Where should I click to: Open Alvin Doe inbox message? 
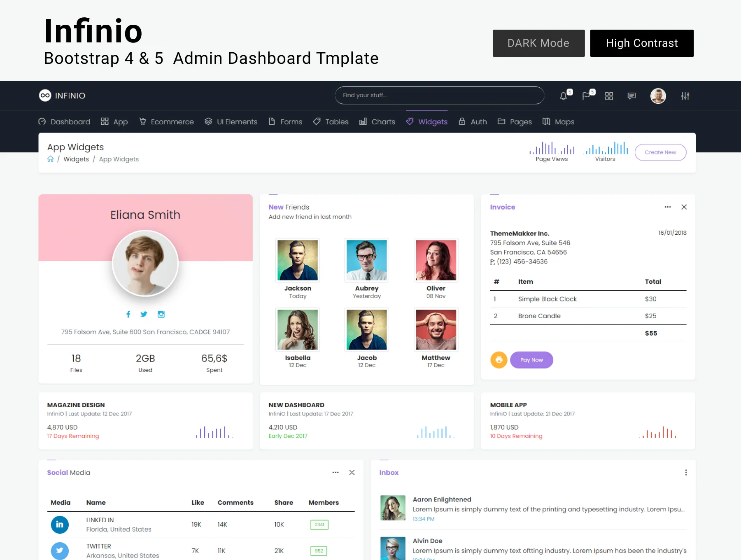point(533,548)
